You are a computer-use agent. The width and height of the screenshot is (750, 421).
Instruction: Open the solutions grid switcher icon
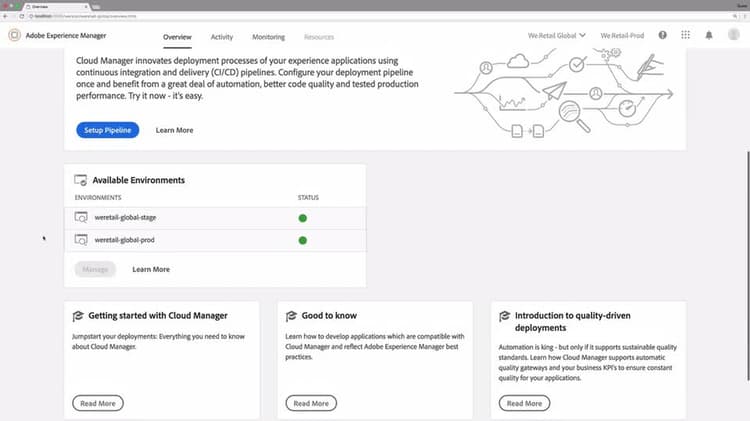[x=685, y=35]
